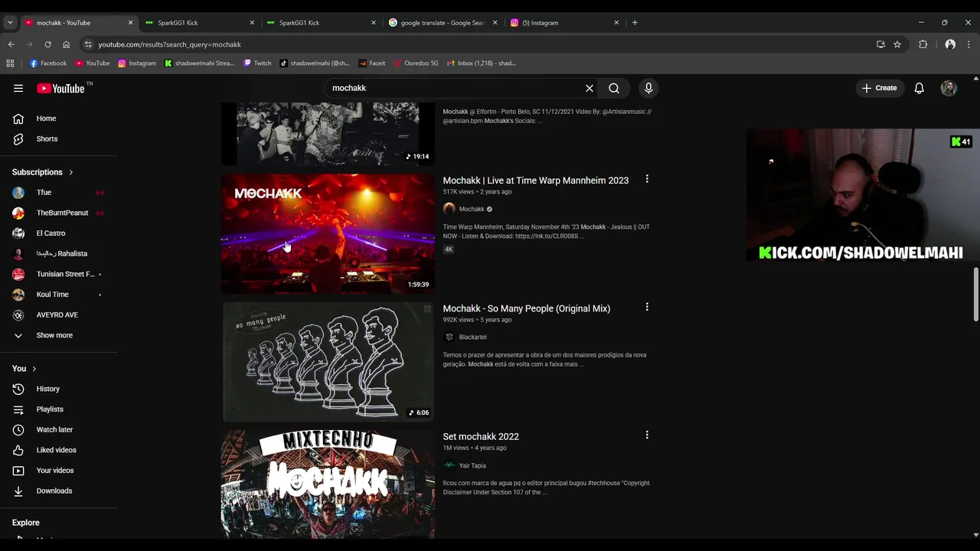Open Mochakk Live at Time Warp Mannheim title
This screenshot has width=980, height=551.
(x=535, y=181)
